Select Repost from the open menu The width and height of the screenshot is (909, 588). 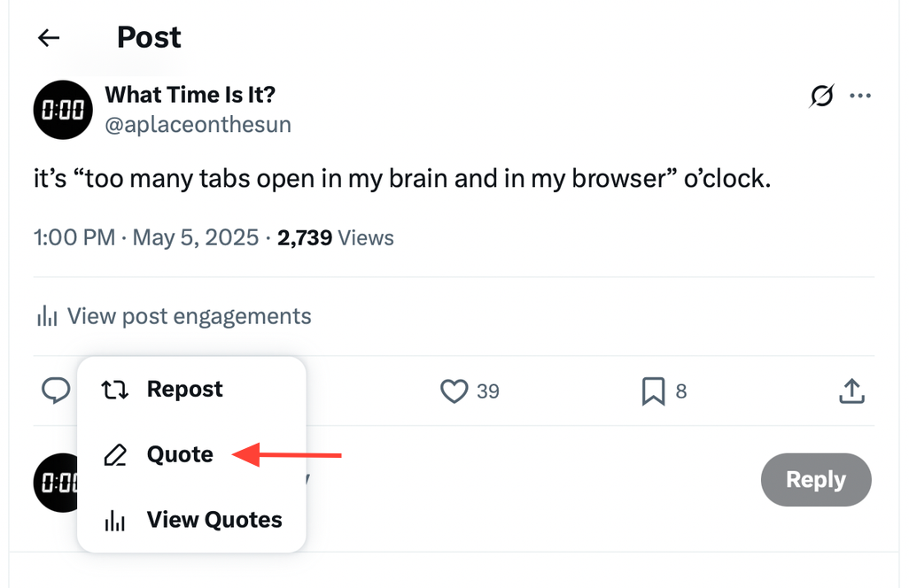pyautogui.click(x=184, y=389)
